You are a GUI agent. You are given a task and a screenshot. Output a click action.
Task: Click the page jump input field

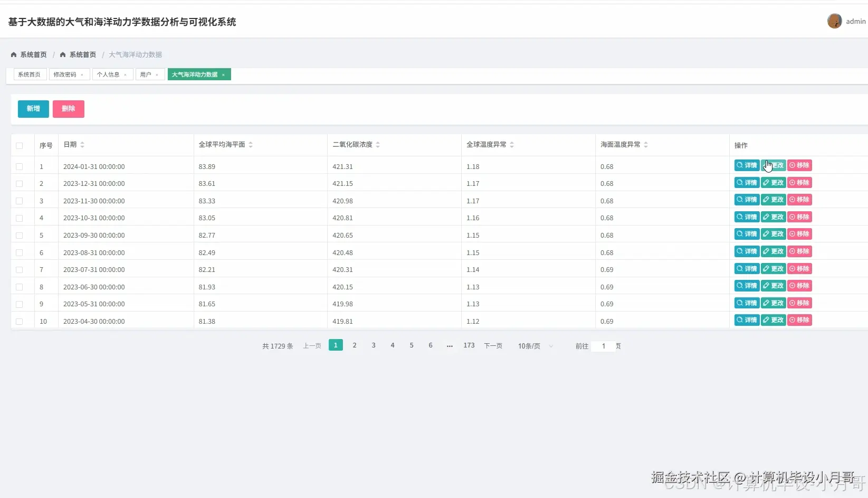[603, 346]
